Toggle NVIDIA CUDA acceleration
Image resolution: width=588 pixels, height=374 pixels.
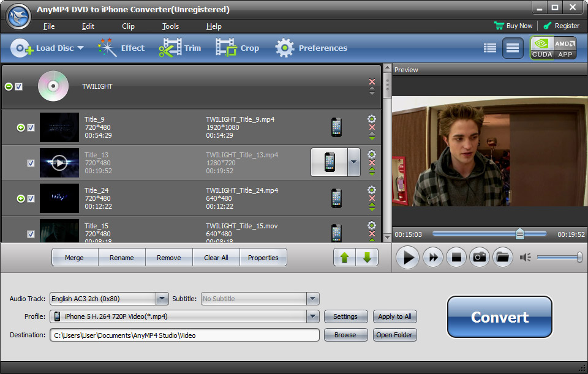(x=542, y=48)
